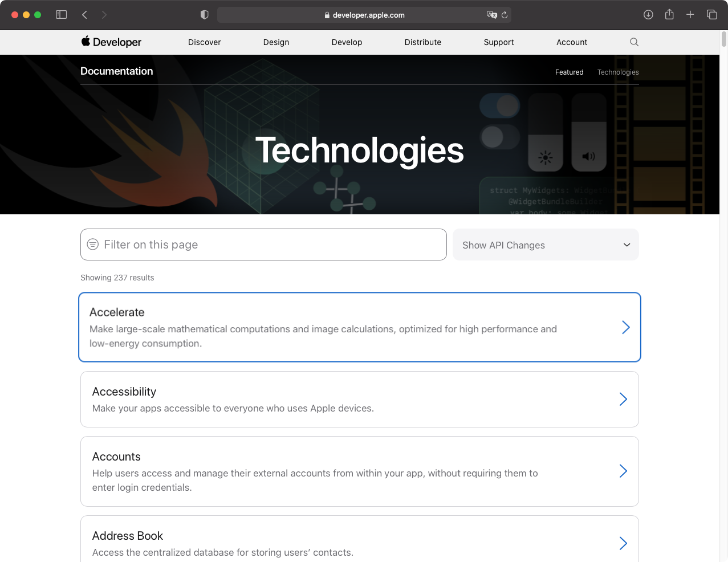This screenshot has height=562, width=728.
Task: Open the Share icon in toolbar
Action: pos(669,14)
